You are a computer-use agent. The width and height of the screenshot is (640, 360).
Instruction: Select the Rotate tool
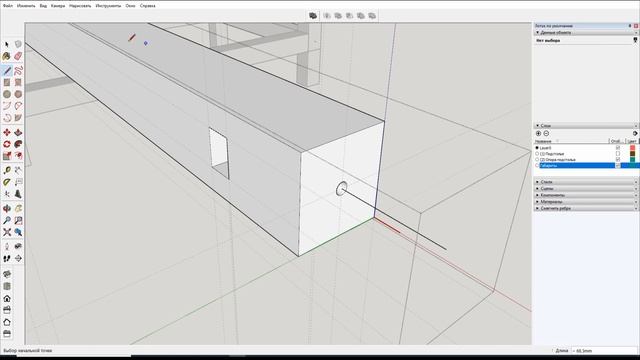point(7,144)
